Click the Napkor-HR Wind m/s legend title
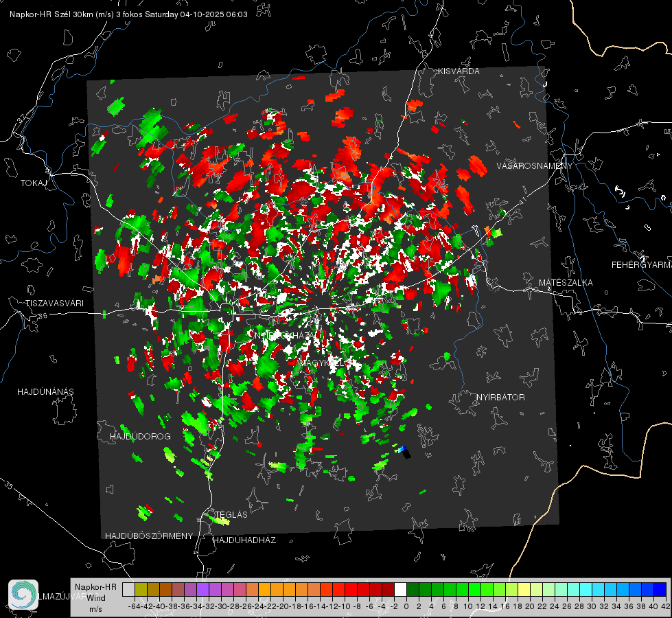 point(95,598)
